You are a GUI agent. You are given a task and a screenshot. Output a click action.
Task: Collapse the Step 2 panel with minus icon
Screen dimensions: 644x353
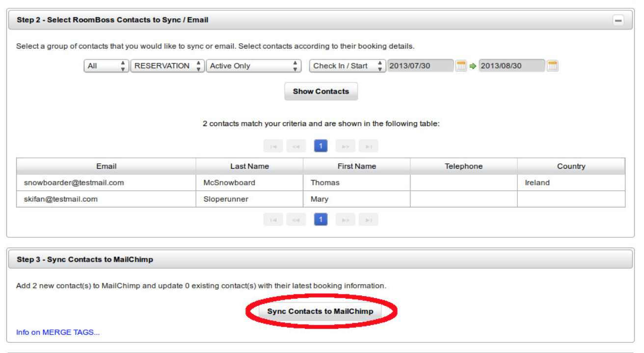coord(618,21)
